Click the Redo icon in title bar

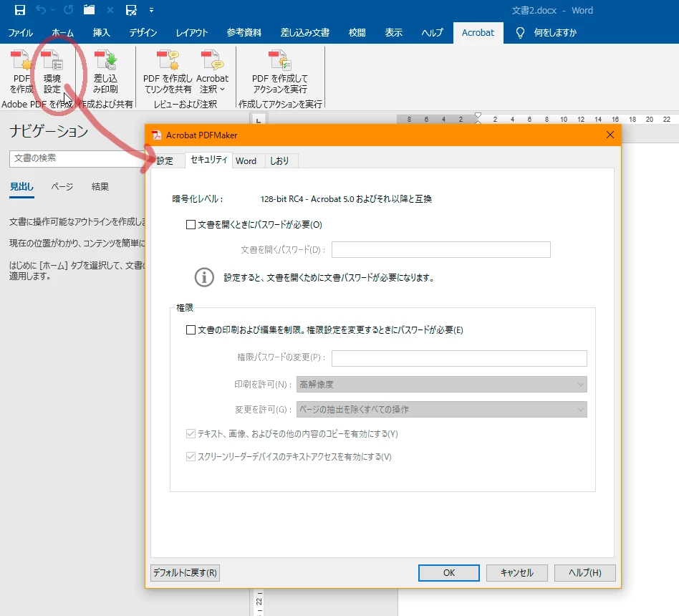coord(69,9)
